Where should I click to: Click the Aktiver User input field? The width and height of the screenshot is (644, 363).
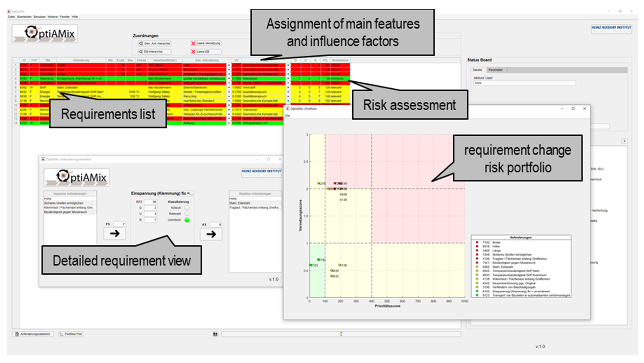[x=524, y=83]
